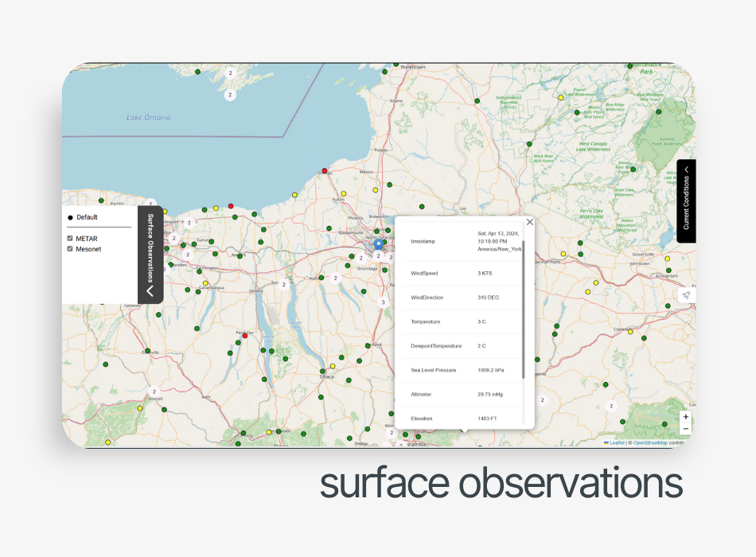Click the popup's vertical scrollbar
756x557 pixels.
point(523,309)
